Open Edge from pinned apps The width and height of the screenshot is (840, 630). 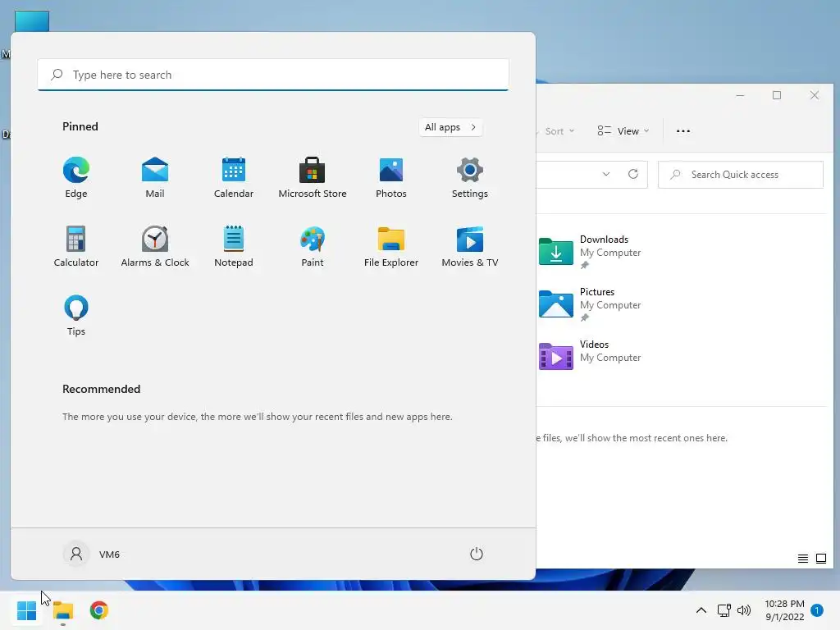tap(76, 177)
